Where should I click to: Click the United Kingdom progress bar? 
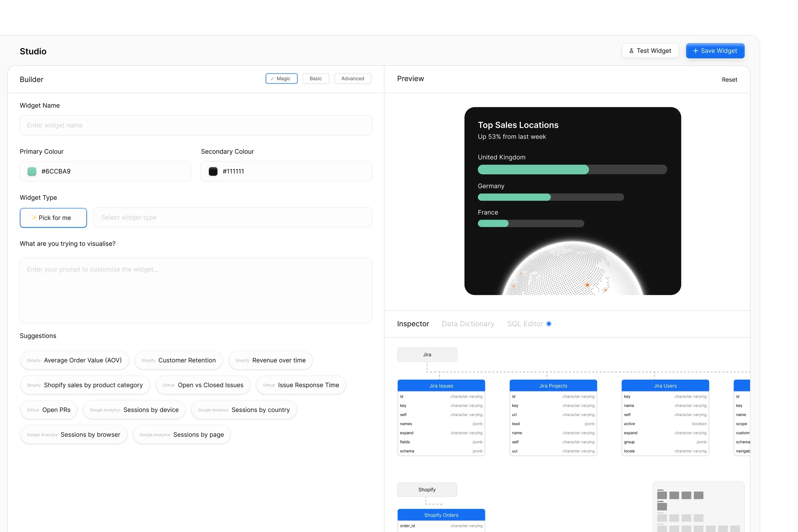pos(572,170)
